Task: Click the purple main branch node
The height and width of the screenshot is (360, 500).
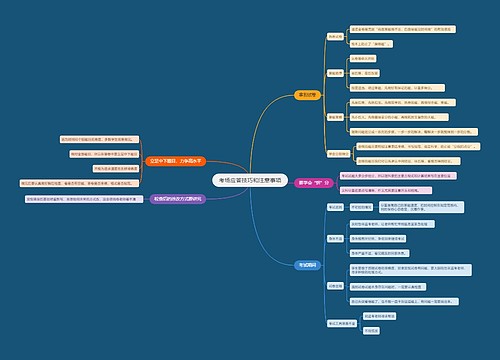Action: tap(178, 199)
